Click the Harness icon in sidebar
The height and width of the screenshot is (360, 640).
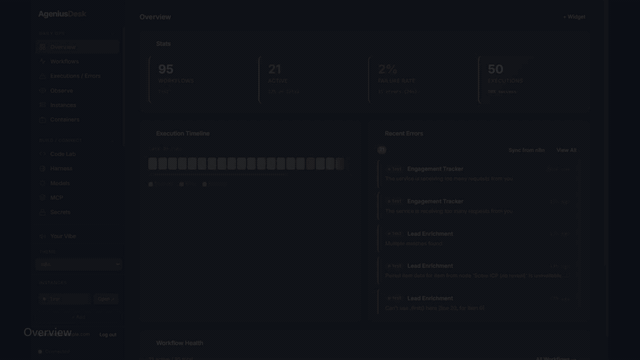[42, 169]
